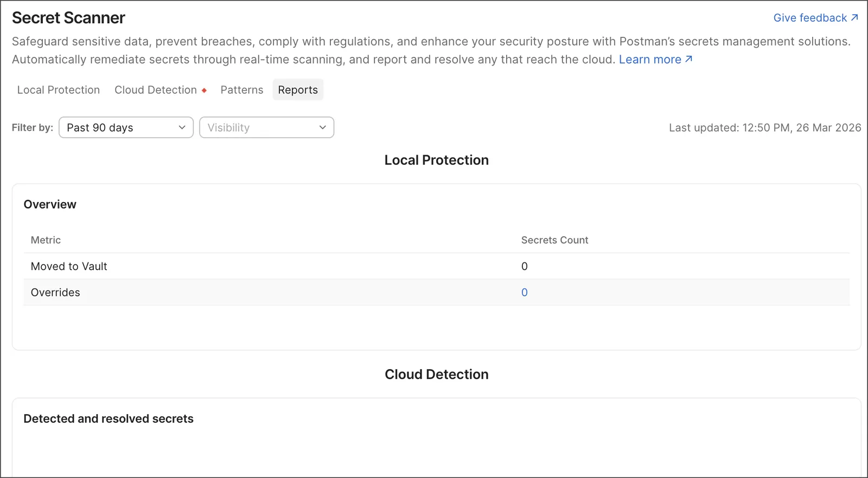Click the chevron in Past 90 days dropdown

[182, 127]
